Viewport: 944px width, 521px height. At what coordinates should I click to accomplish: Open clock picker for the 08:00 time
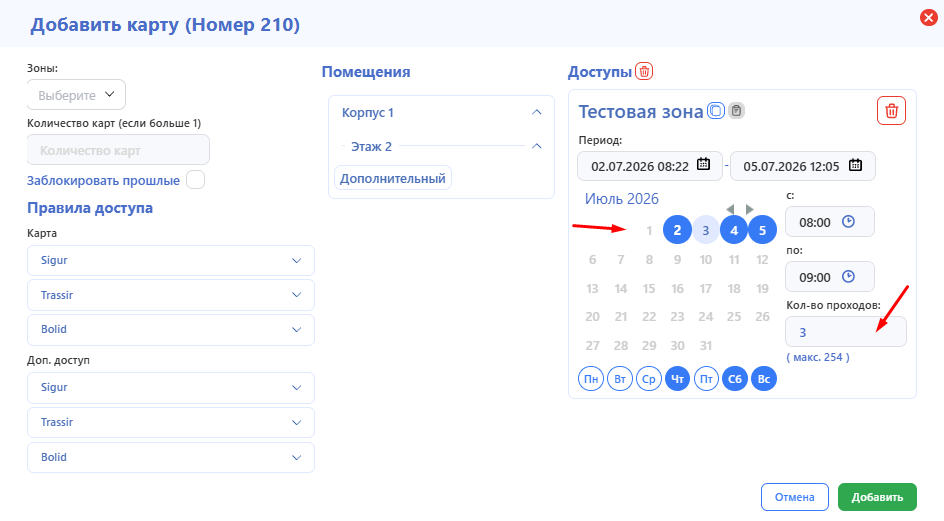point(848,222)
